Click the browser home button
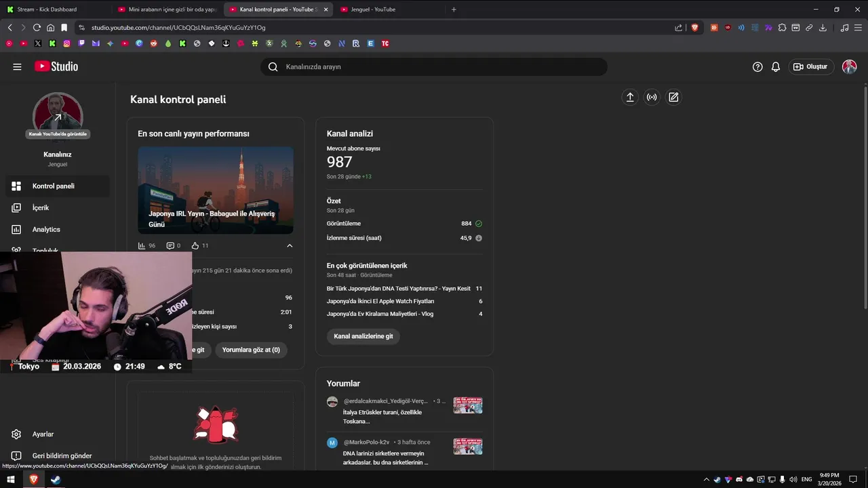The image size is (868, 488). [50, 28]
